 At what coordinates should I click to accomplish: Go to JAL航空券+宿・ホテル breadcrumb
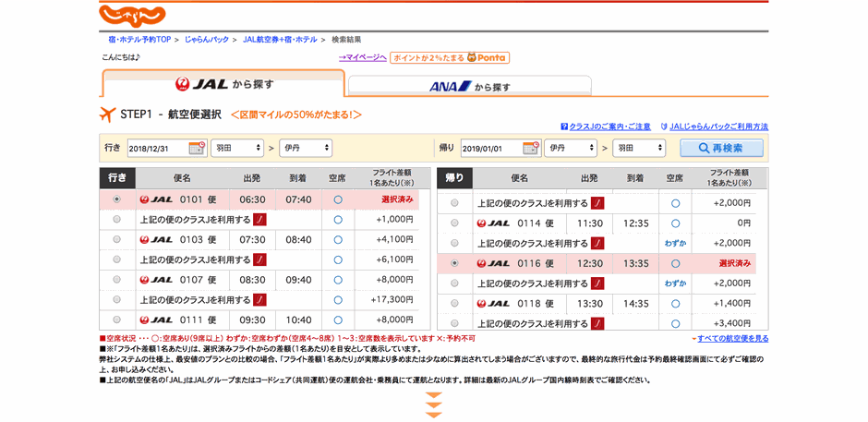click(x=280, y=40)
